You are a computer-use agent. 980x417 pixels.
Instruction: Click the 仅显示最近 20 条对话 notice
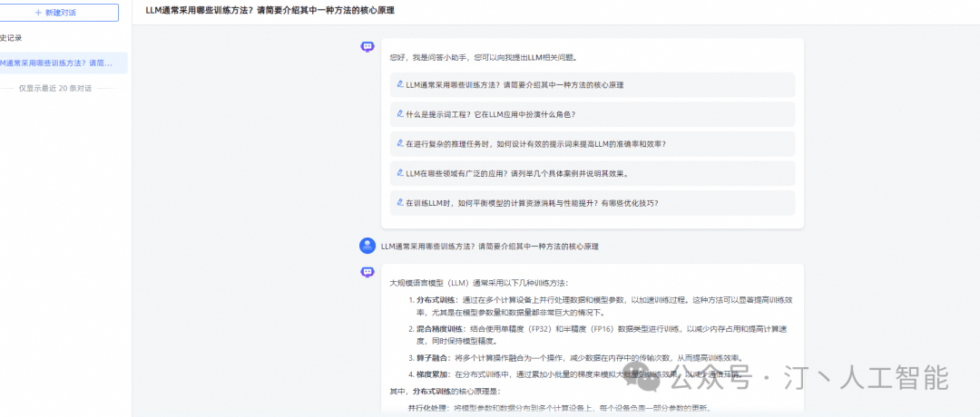pyautogui.click(x=55, y=89)
